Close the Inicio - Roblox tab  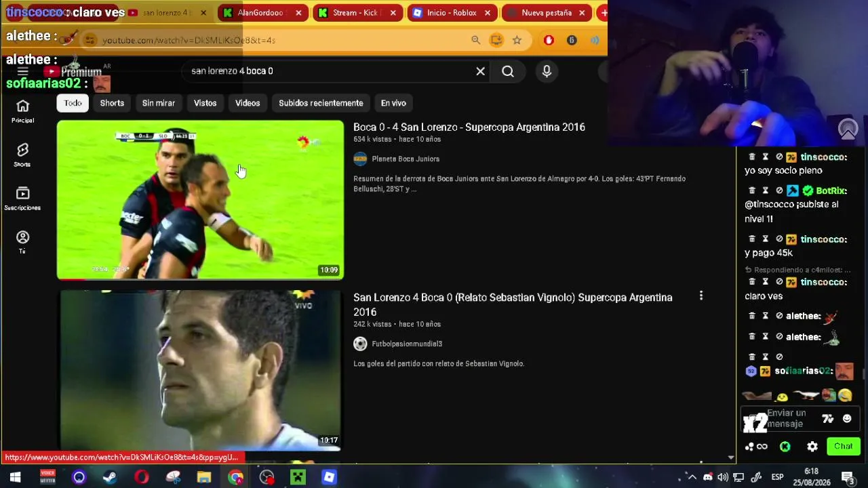coord(487,13)
